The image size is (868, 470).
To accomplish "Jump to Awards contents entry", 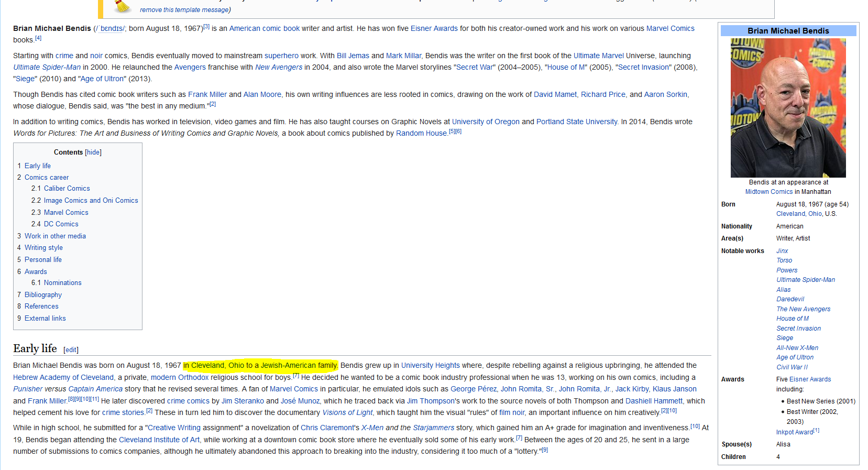I will click(x=36, y=272).
